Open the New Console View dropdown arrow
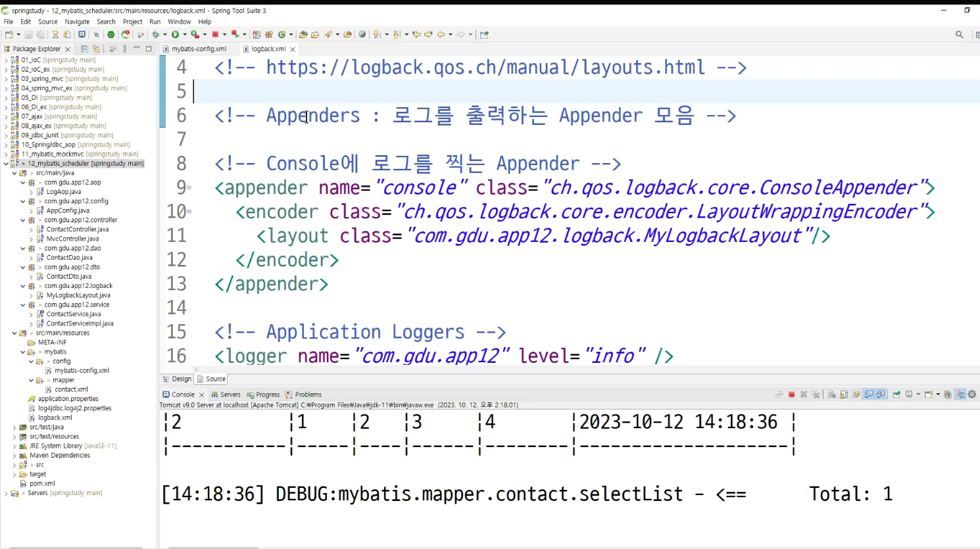The image size is (980, 549). tap(938, 394)
